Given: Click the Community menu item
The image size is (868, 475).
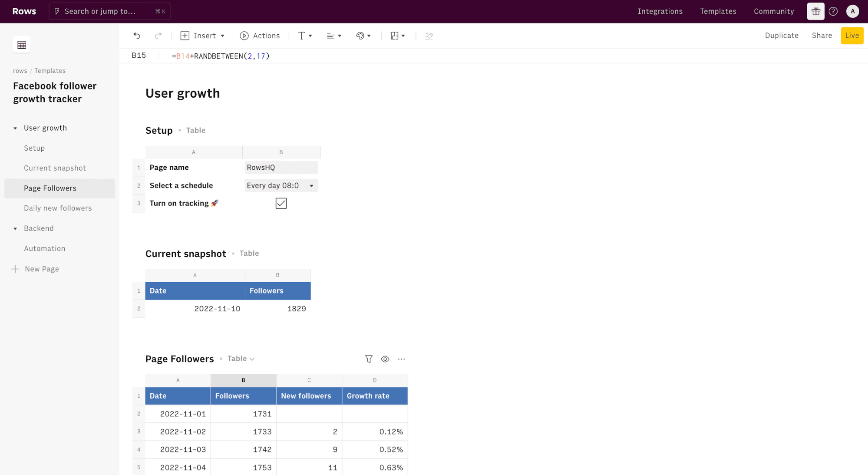Looking at the screenshot, I should [774, 11].
